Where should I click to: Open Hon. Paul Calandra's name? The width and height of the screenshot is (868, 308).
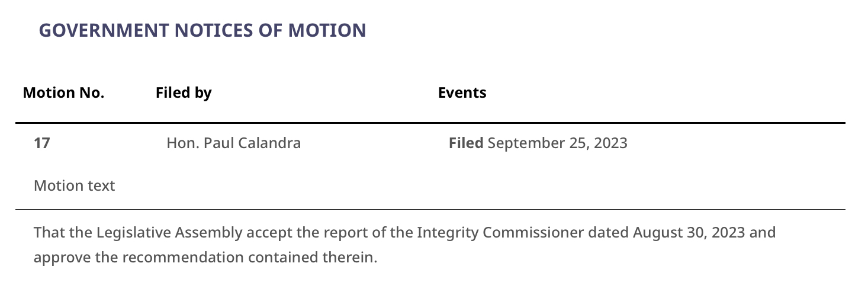pos(234,143)
